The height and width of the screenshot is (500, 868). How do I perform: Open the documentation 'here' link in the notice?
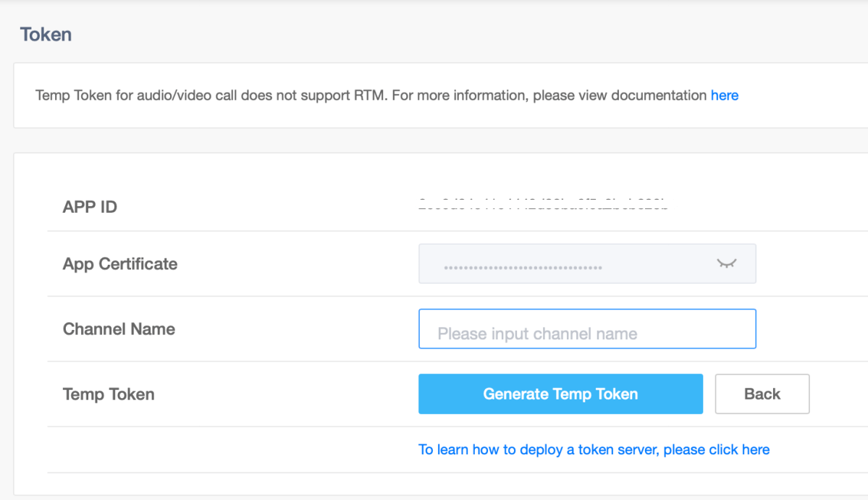pyautogui.click(x=724, y=96)
